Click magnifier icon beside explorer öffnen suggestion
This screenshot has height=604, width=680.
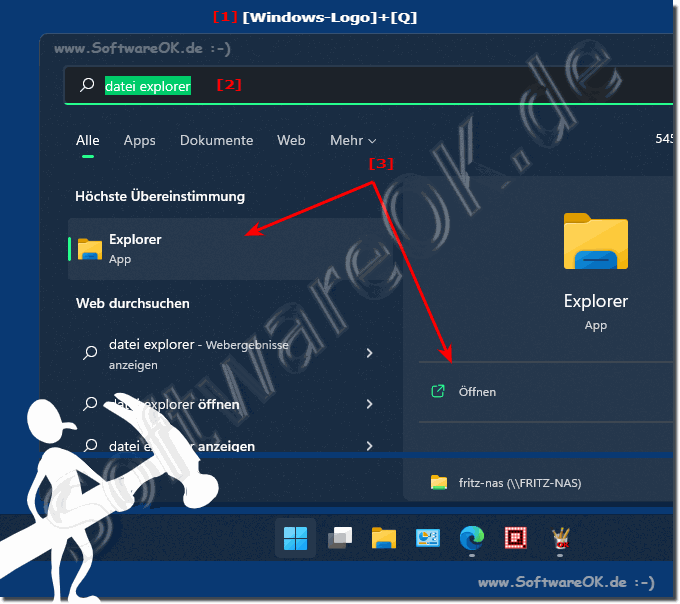click(90, 404)
